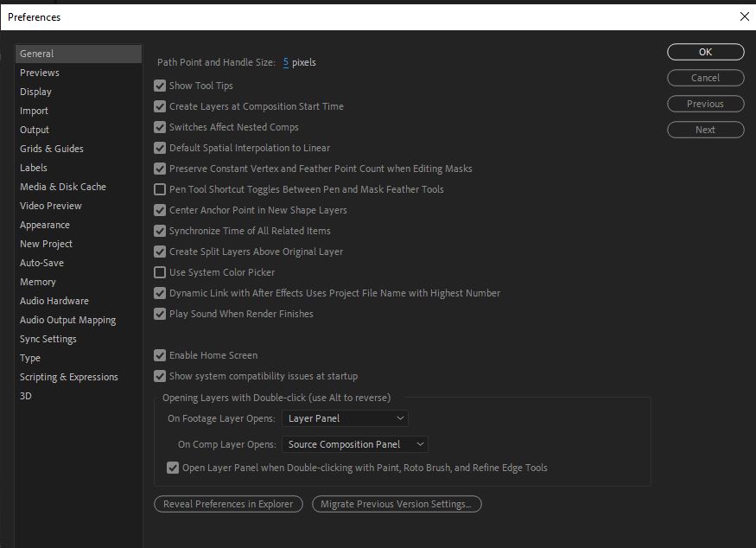
Task: Enable Pen Tool Shortcut Toggles option
Action: pos(160,189)
